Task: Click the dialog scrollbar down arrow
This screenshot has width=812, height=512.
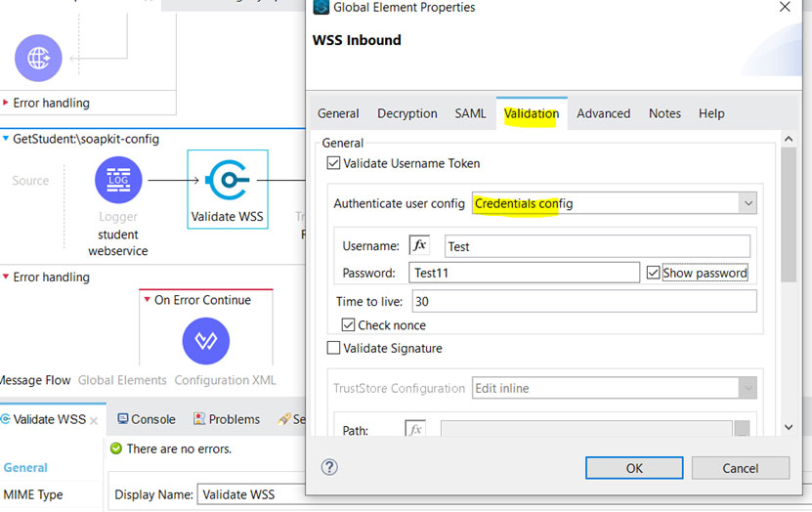Action: [789, 427]
